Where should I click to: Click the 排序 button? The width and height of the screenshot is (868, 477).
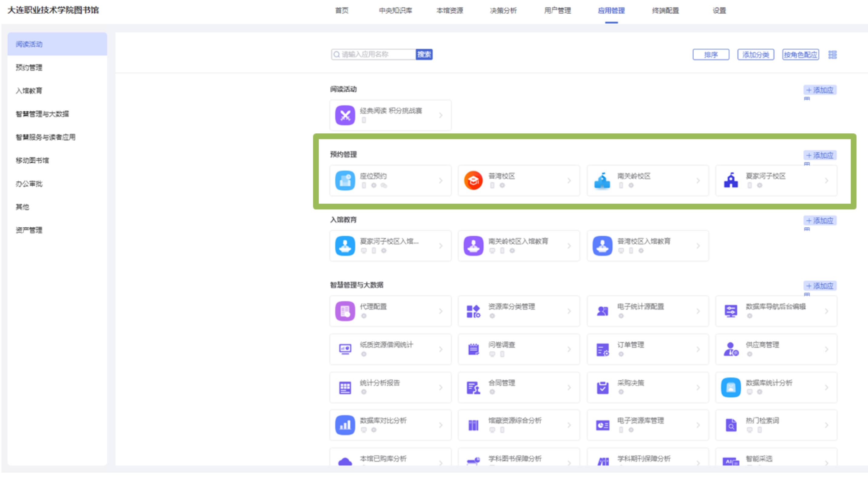tap(711, 55)
